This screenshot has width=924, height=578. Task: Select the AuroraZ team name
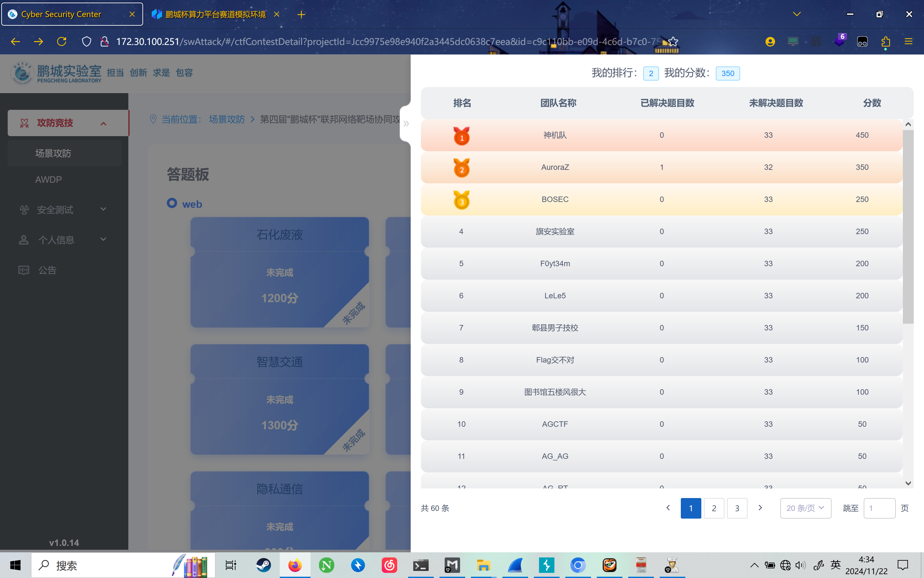click(555, 167)
